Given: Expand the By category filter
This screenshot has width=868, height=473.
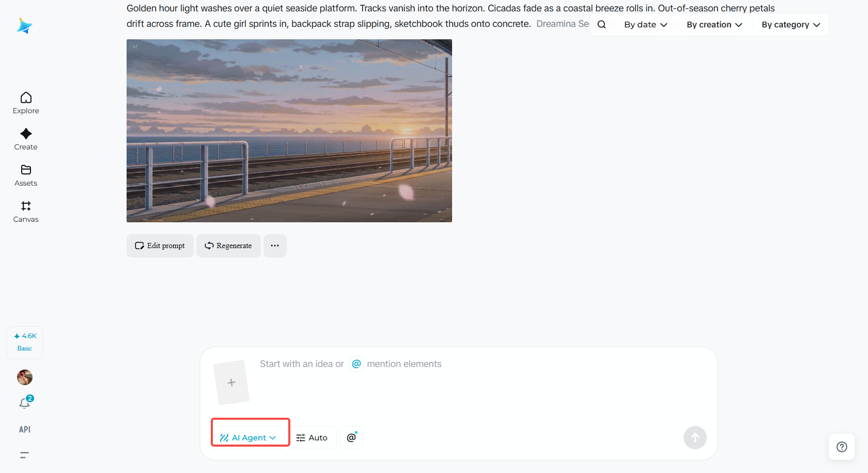Looking at the screenshot, I should click(791, 25).
